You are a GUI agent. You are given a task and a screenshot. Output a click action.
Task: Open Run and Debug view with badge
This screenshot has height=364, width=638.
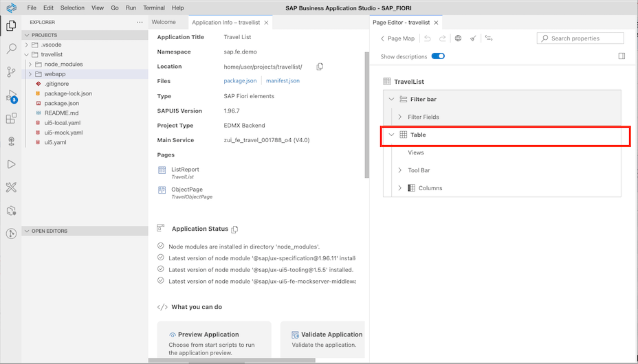coord(11,96)
